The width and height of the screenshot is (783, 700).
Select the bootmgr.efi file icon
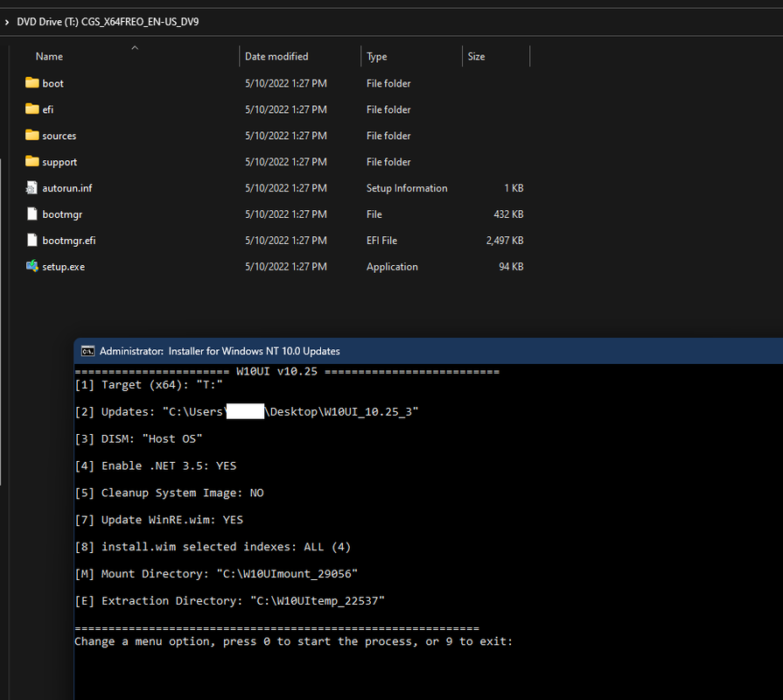coord(32,240)
